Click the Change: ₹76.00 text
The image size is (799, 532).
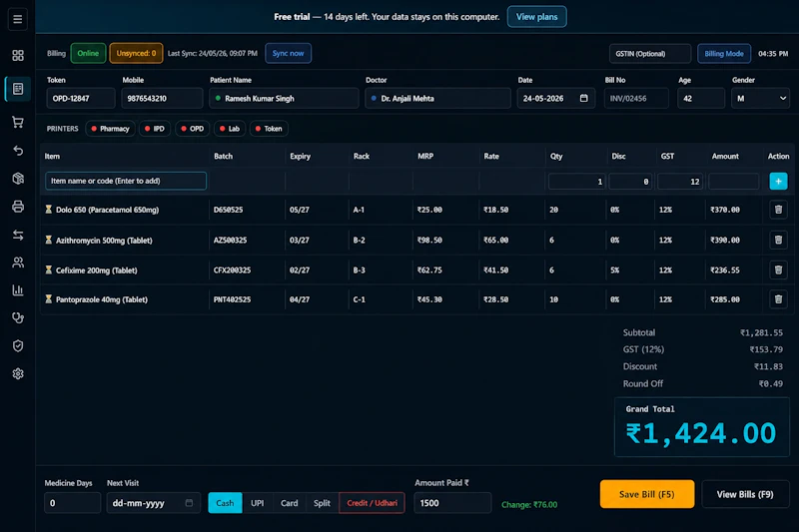tap(529, 504)
